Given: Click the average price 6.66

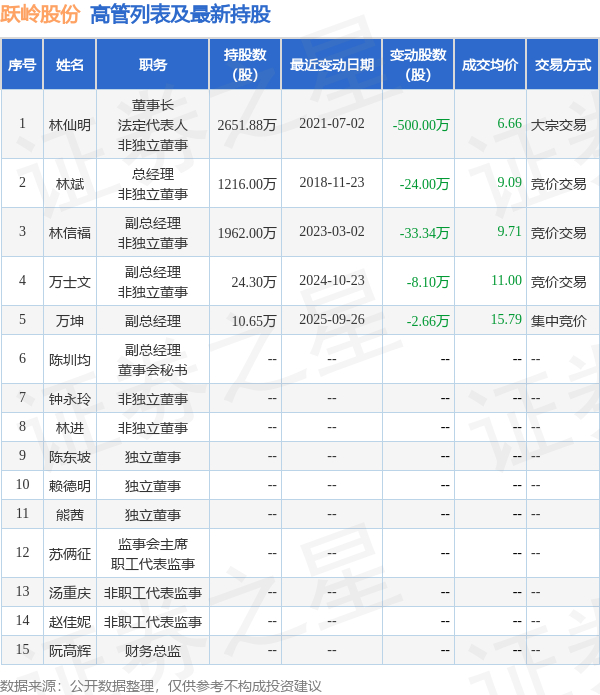Looking at the screenshot, I should point(509,123).
